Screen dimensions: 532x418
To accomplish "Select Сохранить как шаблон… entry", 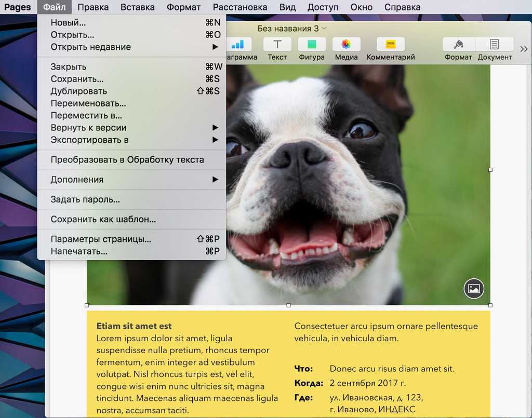I will coord(103,219).
